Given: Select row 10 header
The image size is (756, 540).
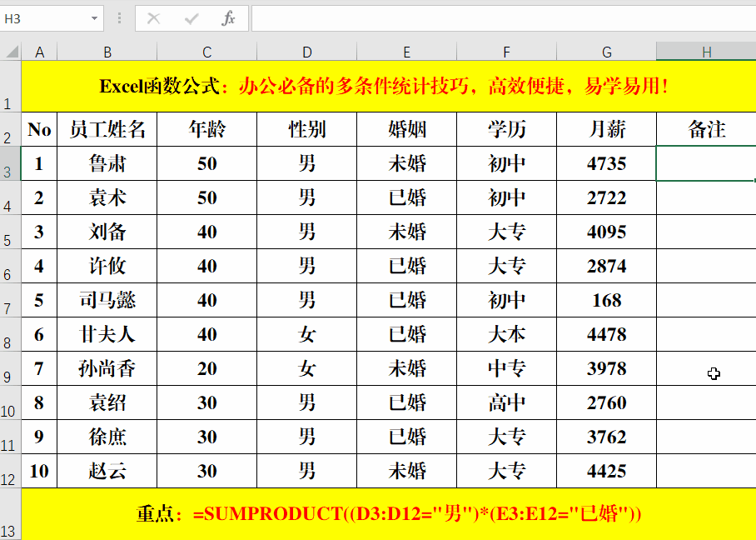Looking at the screenshot, I should (x=10, y=402).
